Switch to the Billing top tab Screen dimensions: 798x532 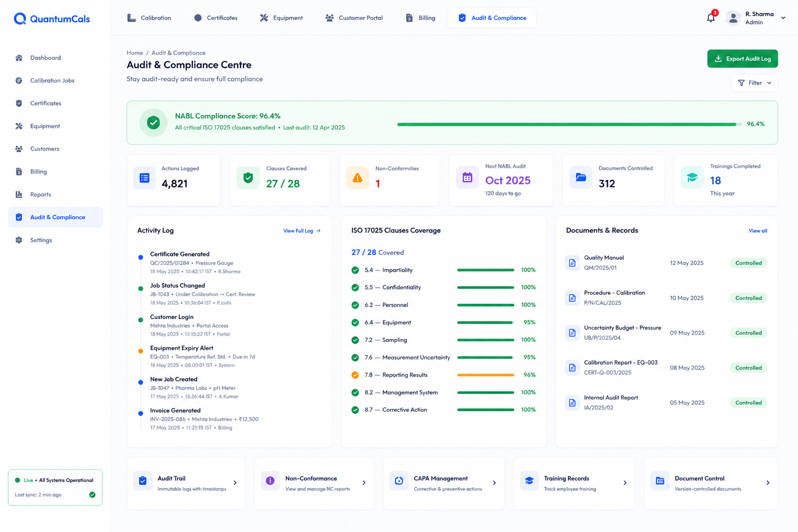coord(420,18)
